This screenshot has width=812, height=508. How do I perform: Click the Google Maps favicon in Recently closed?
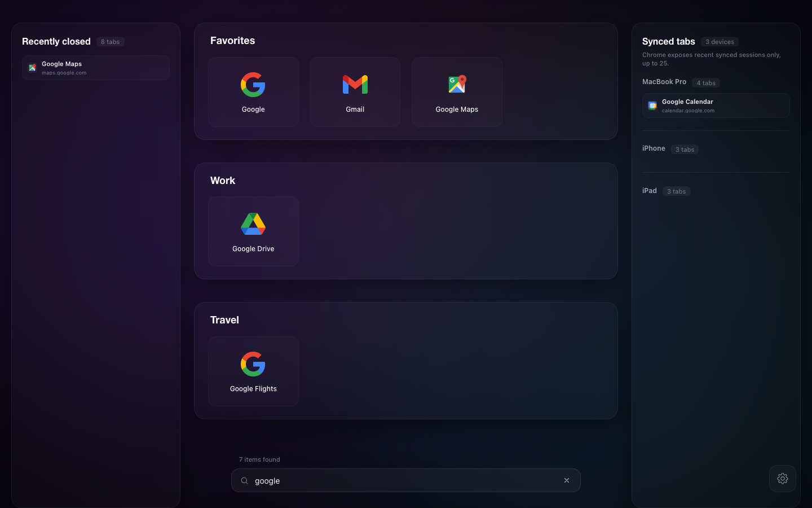[x=32, y=68]
